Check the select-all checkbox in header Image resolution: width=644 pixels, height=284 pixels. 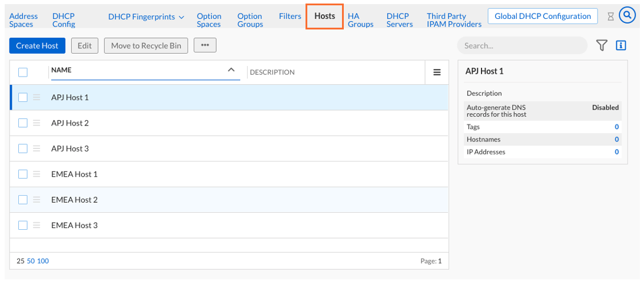[x=23, y=72]
